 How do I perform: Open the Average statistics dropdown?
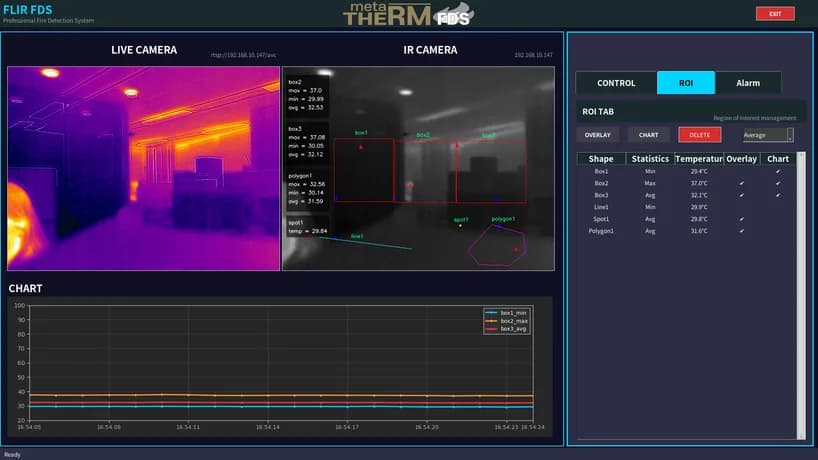click(x=768, y=135)
